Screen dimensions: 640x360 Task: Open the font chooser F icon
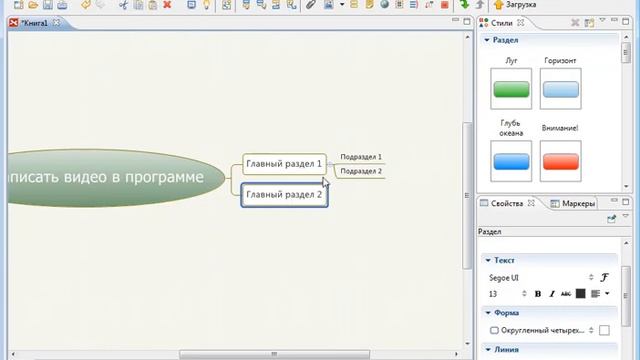pyautogui.click(x=604, y=278)
